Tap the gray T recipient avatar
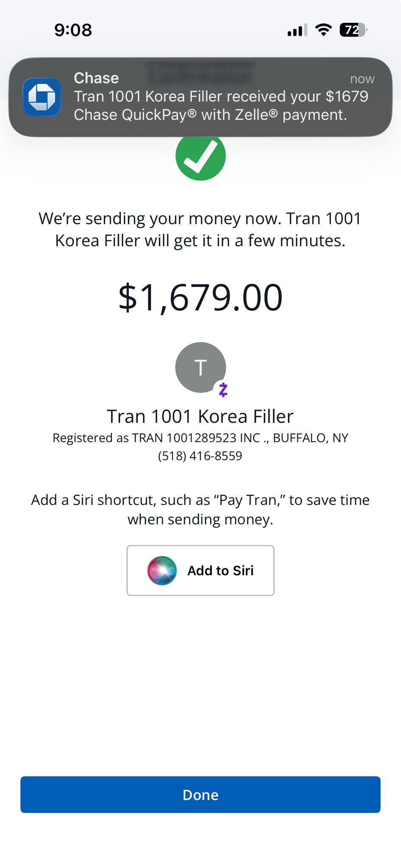Screen dimensions: 401x868 click(200, 367)
